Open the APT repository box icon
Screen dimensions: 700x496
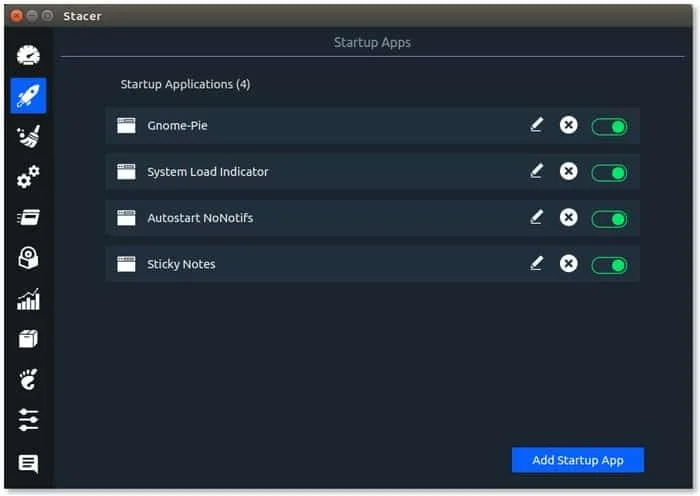click(28, 339)
